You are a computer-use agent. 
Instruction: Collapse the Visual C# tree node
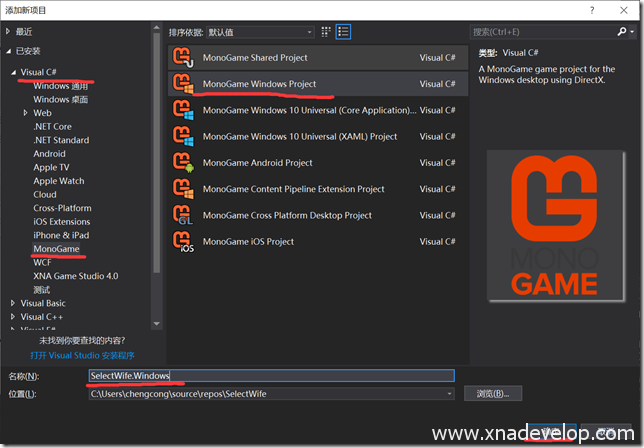13,73
